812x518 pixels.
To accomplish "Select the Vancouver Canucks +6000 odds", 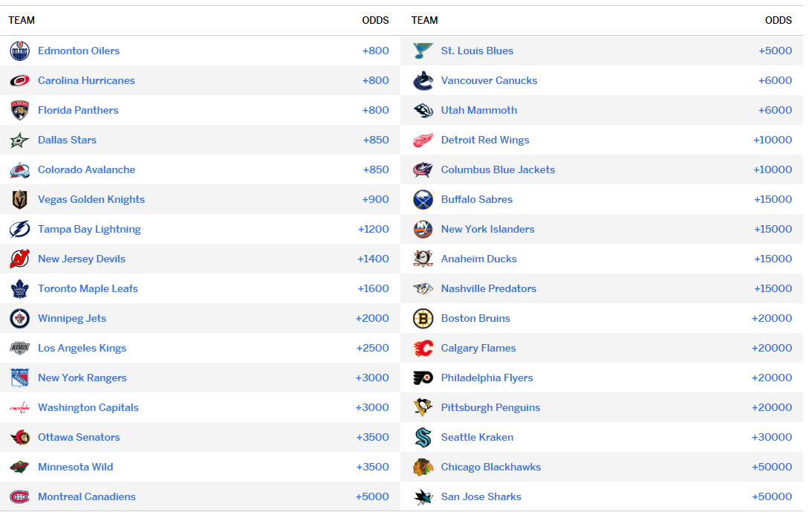I will pos(775,80).
